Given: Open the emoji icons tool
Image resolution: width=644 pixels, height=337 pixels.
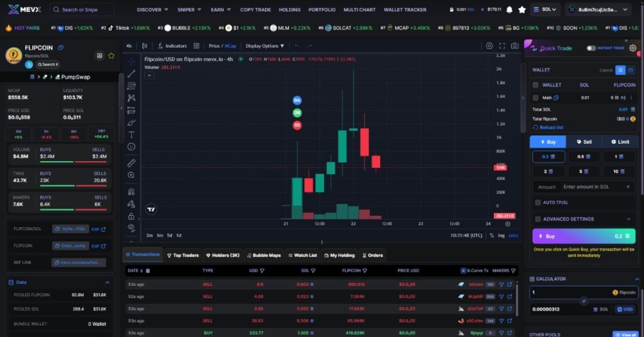Looking at the screenshot, I should (x=131, y=146).
